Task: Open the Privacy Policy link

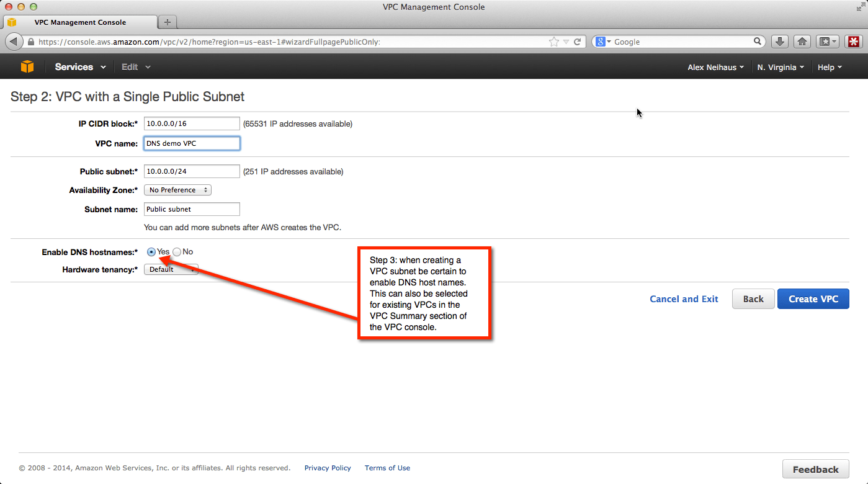Action: click(328, 468)
